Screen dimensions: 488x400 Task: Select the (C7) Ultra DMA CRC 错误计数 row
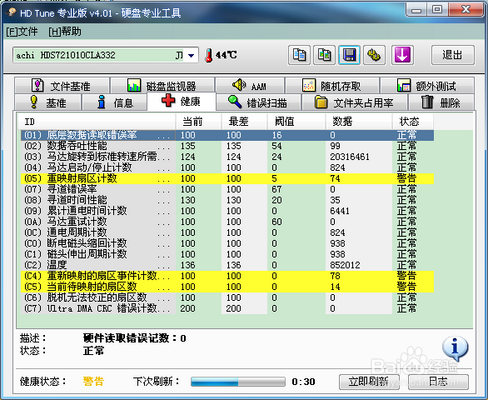click(227, 308)
